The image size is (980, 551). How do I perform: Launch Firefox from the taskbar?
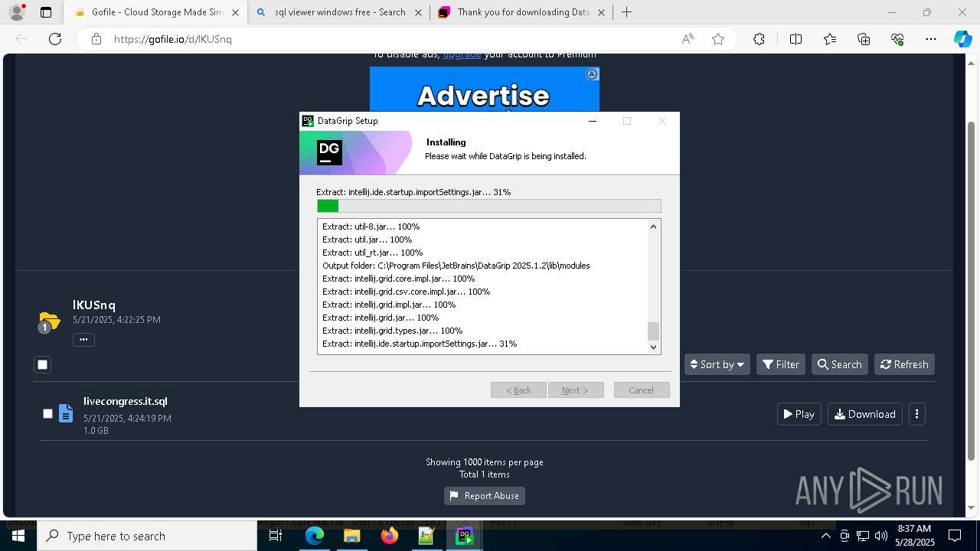coord(389,536)
